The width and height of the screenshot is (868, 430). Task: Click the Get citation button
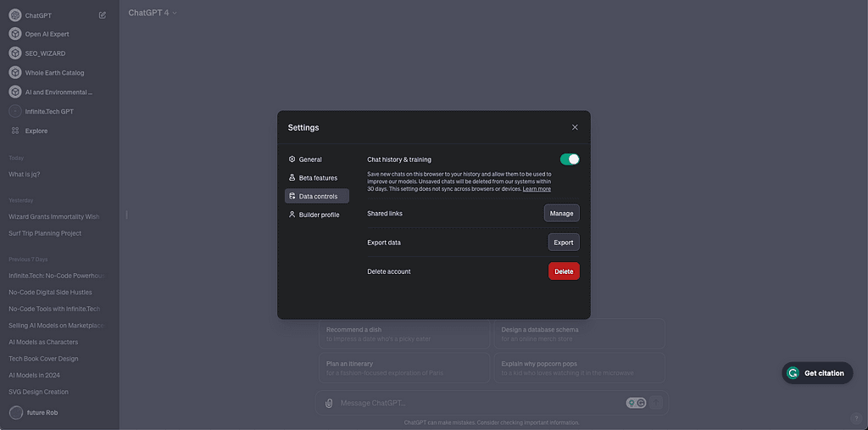817,373
